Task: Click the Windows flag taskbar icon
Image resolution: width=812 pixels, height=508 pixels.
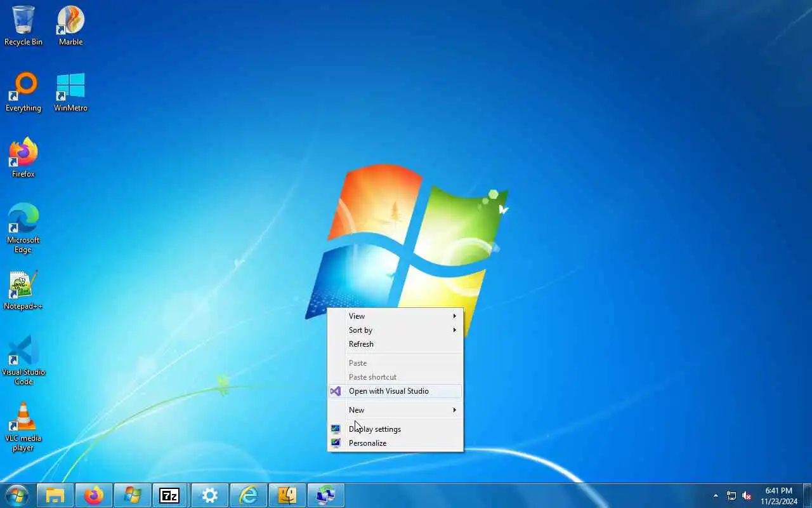Action: tap(133, 495)
